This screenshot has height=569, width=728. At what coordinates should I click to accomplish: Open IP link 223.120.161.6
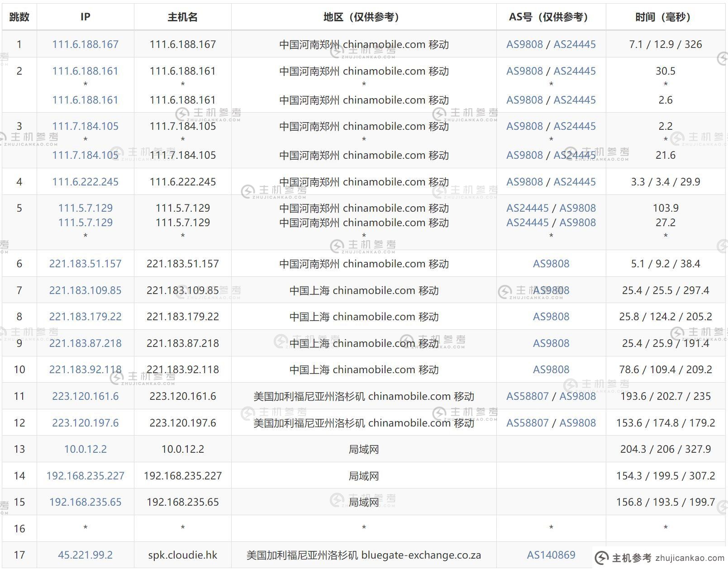pyautogui.click(x=85, y=396)
